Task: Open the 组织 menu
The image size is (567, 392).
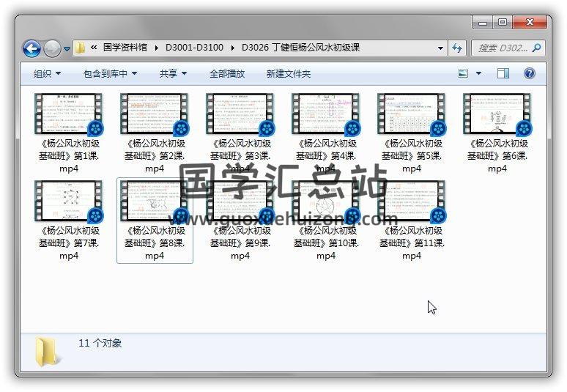Action: (47, 74)
